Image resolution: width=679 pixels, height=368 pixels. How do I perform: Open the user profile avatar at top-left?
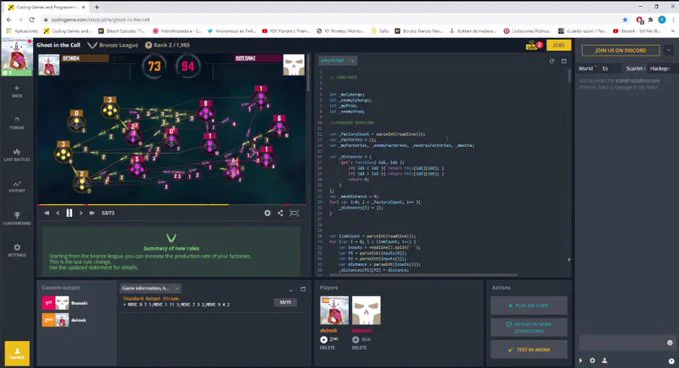(16, 57)
